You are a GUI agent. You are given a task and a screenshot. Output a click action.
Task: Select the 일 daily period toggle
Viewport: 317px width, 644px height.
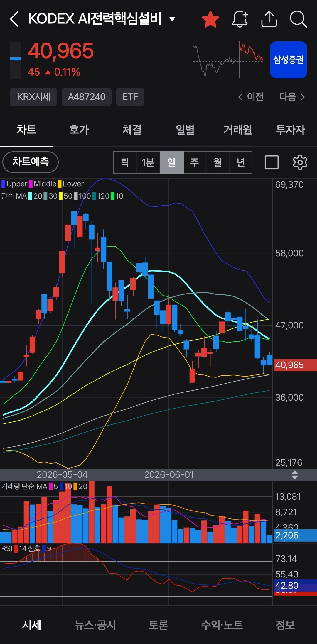(171, 162)
